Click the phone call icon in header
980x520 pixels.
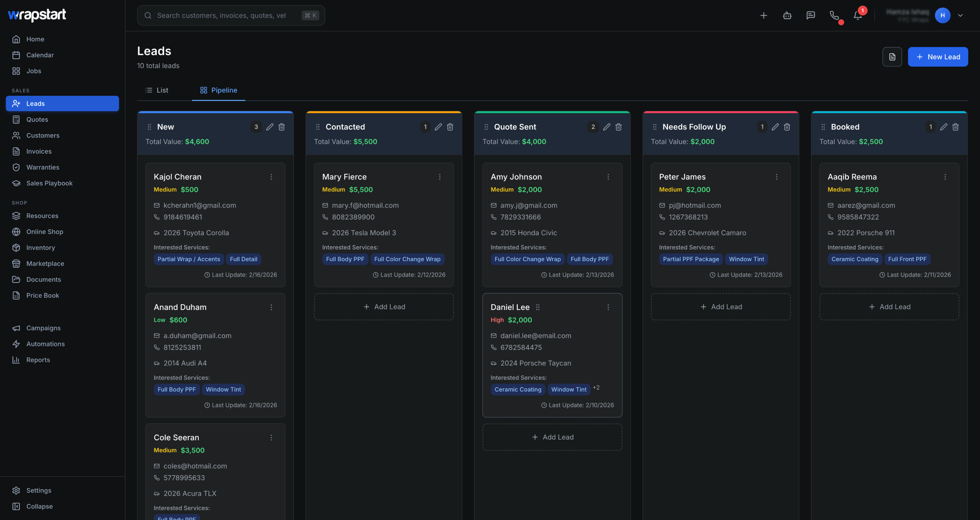point(834,15)
